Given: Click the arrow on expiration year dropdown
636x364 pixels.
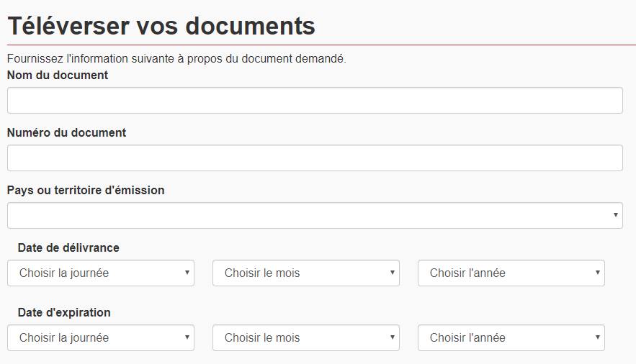Looking at the screenshot, I should click(598, 337).
